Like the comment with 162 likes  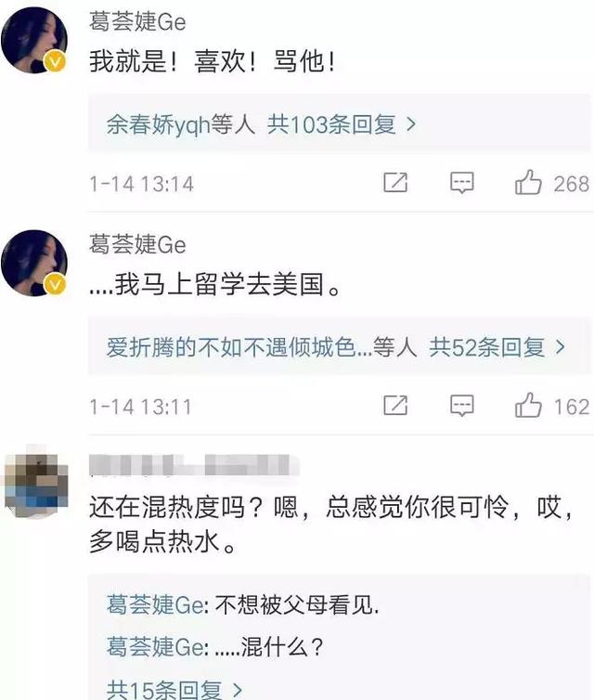coord(528,405)
